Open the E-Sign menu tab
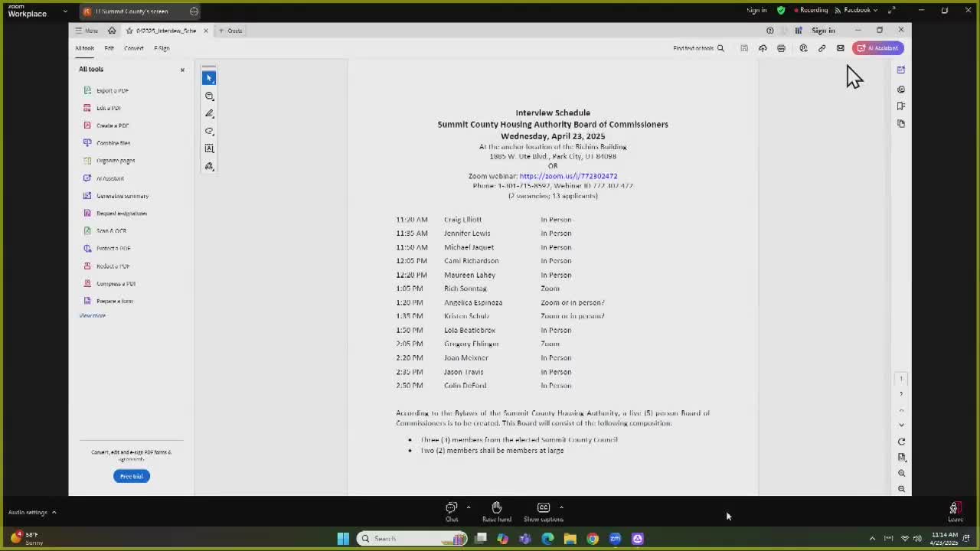The image size is (980, 551). tap(162, 48)
